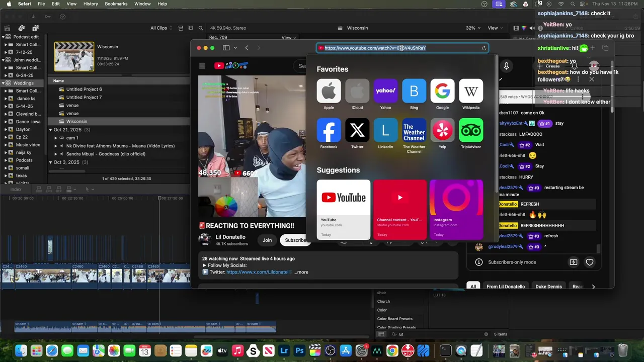This screenshot has width=644, height=362.
Task: Open the Wikipedia favorite tile
Action: tap(471, 91)
